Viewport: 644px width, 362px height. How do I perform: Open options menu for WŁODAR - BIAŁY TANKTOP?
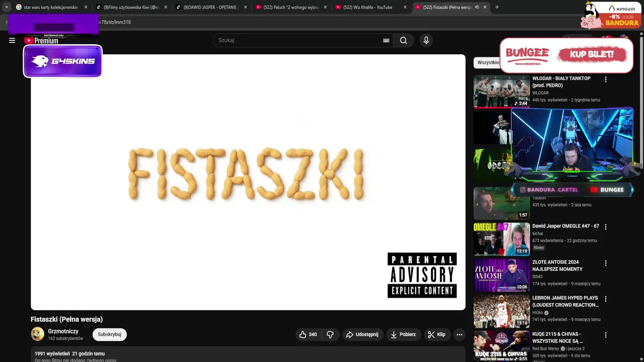(605, 79)
